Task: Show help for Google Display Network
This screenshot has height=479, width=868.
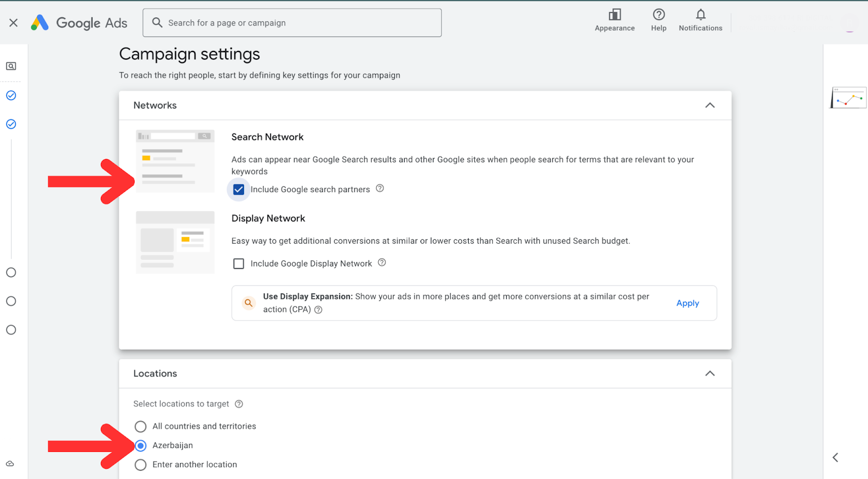Action: pos(382,263)
